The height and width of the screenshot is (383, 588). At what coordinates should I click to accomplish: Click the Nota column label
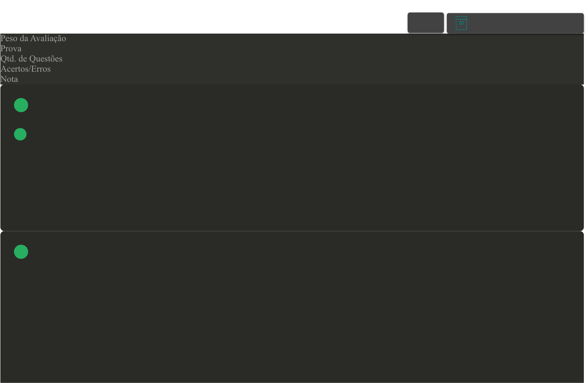(x=9, y=79)
